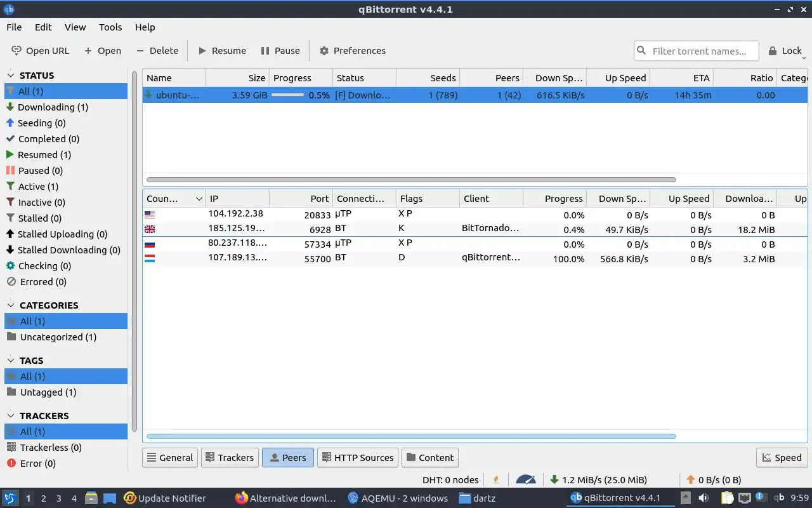Click upload speed 0 B/s indicator

pyautogui.click(x=714, y=480)
